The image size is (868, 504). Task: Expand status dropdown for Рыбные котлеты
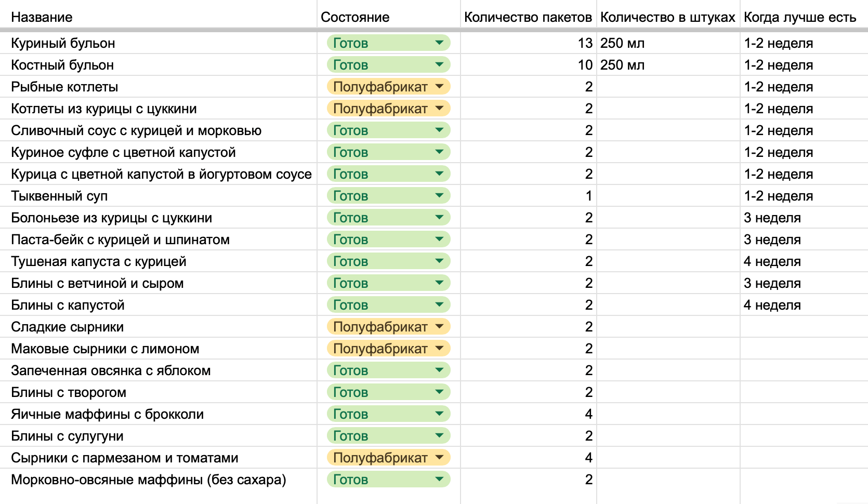tap(439, 86)
